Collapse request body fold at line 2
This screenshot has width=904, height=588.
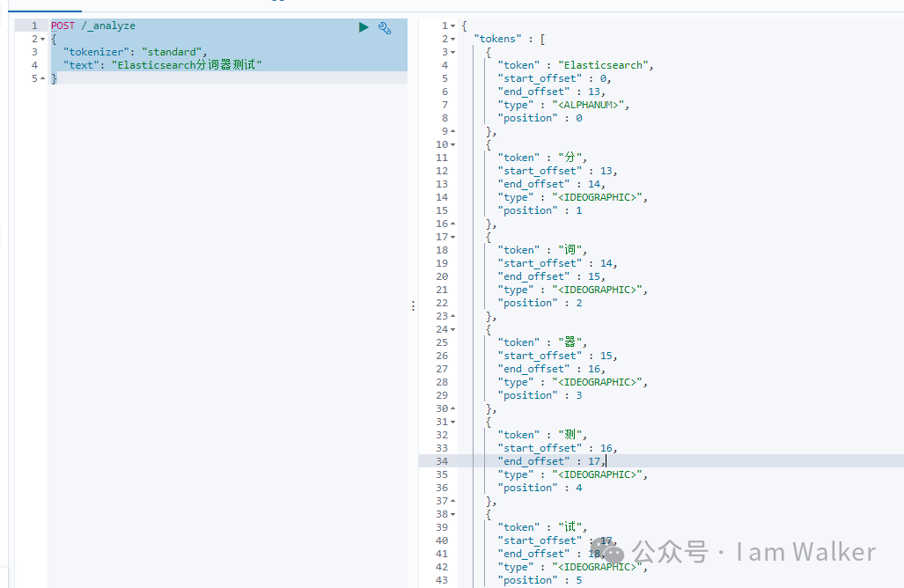pos(42,40)
